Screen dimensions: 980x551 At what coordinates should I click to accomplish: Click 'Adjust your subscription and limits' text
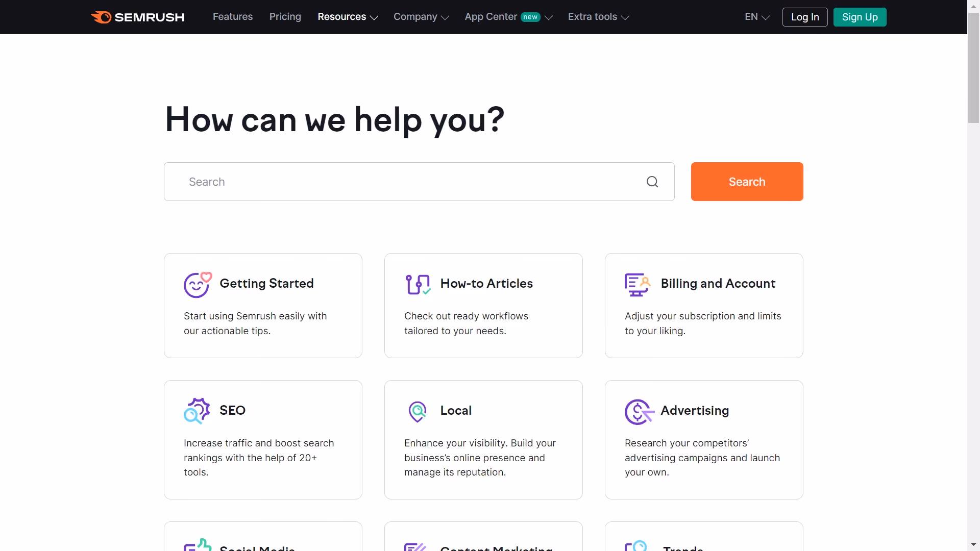point(703,323)
